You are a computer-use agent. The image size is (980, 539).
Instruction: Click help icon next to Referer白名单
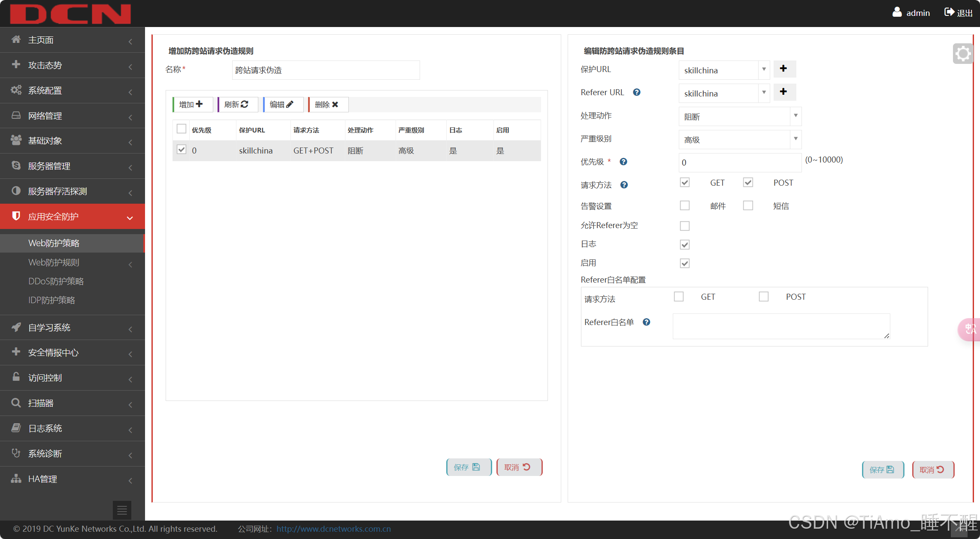click(x=646, y=322)
